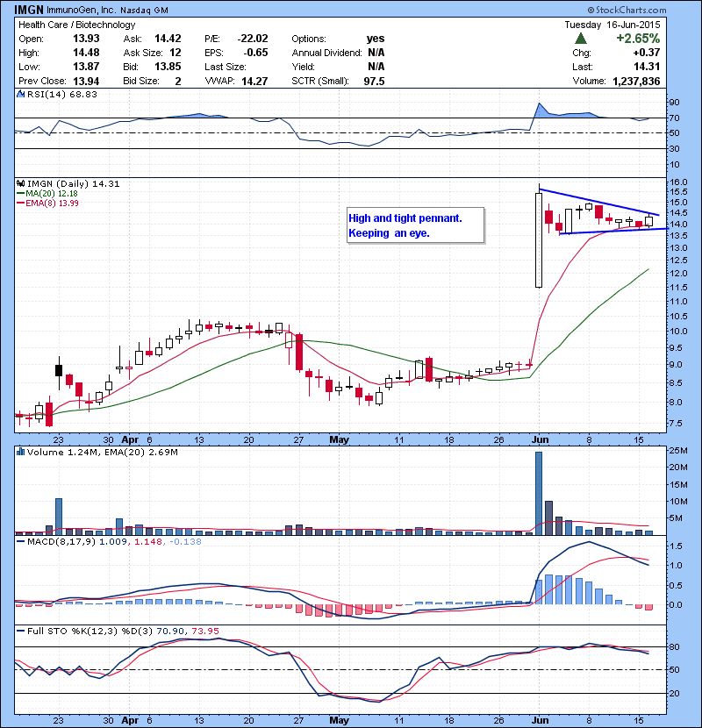Click the Ask price 14.42
Viewport: 702px width, 728px height.
(x=168, y=39)
